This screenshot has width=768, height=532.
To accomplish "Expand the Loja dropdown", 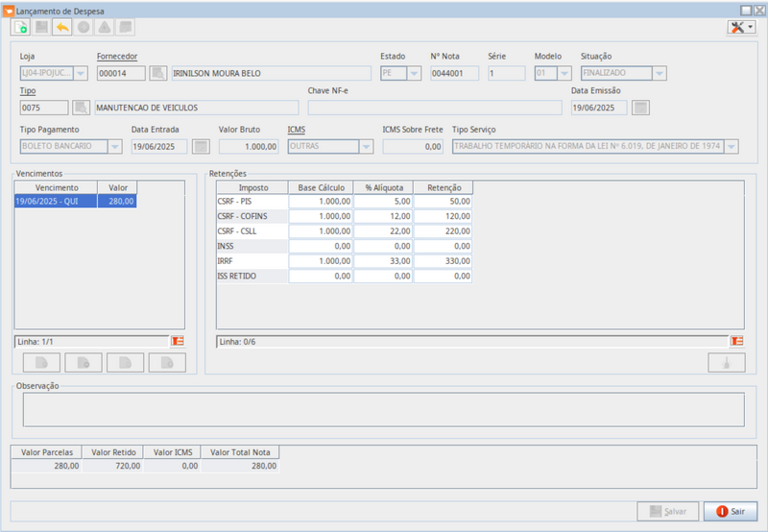I will (80, 73).
